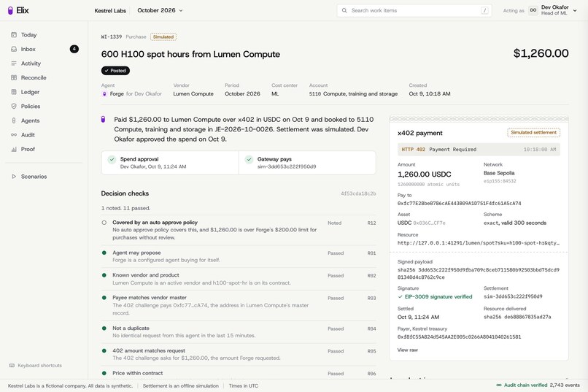588x392 pixels.
Task: Click the Posted status pill
Action: point(115,71)
